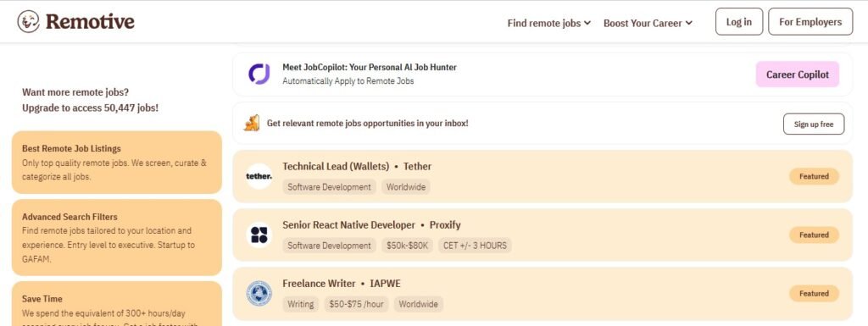Click the Proxify company logo
Image resolution: width=868 pixels, height=326 pixels.
pyautogui.click(x=259, y=235)
